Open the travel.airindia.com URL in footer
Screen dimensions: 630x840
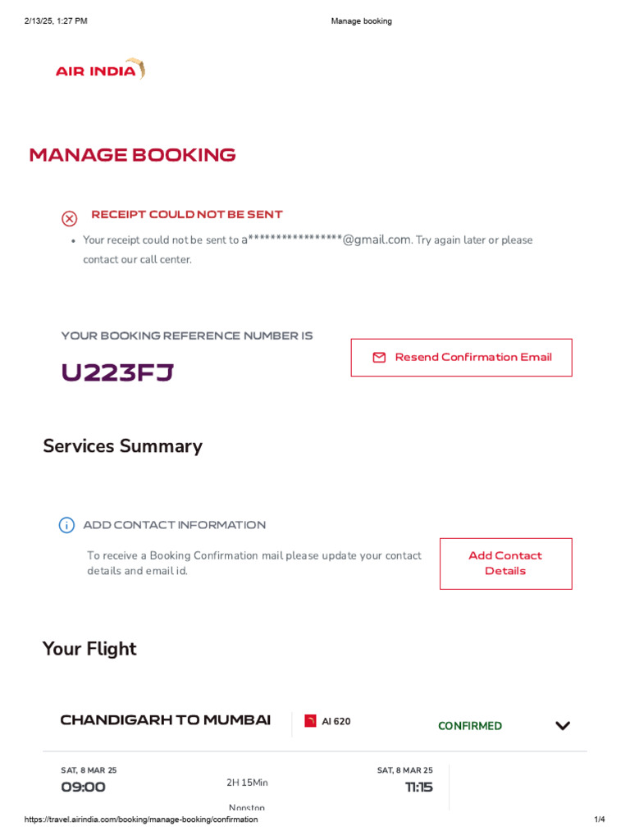pos(141,819)
